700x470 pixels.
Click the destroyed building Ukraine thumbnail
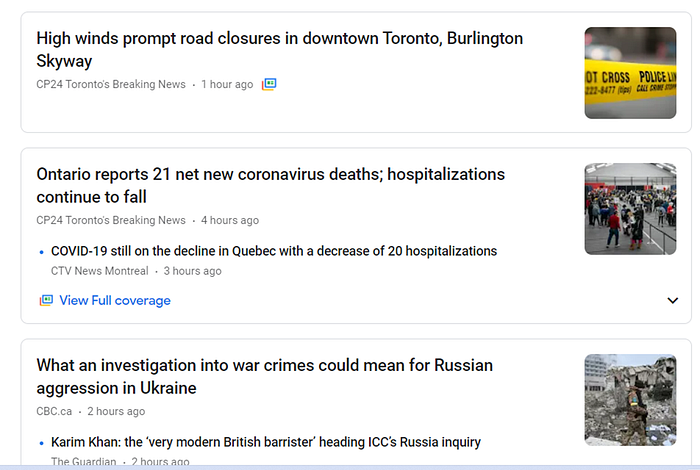630,400
